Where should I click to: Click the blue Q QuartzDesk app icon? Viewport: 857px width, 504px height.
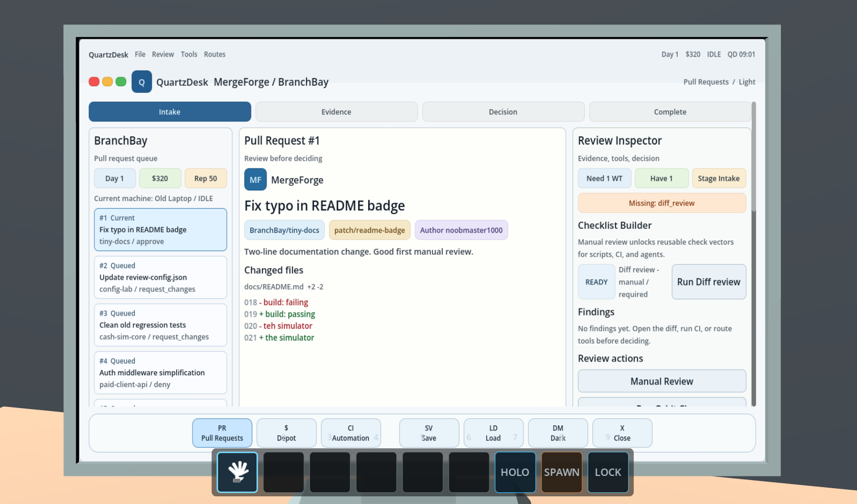coord(141,82)
